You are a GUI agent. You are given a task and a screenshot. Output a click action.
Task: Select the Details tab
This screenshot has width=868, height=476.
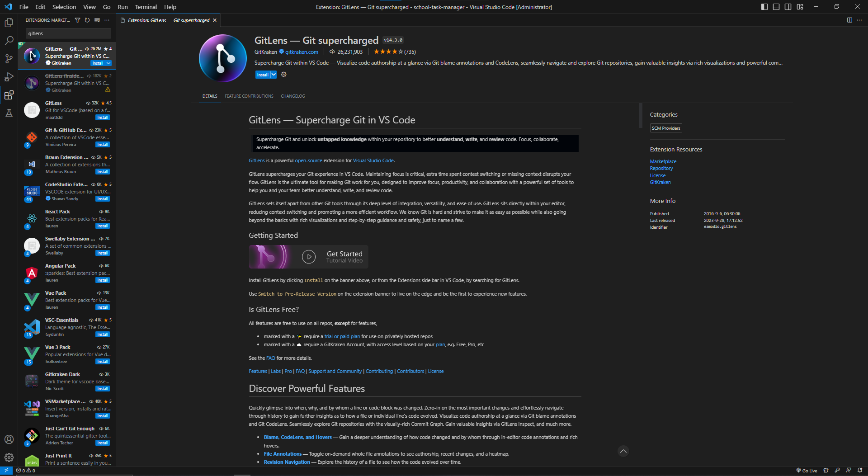coord(210,96)
